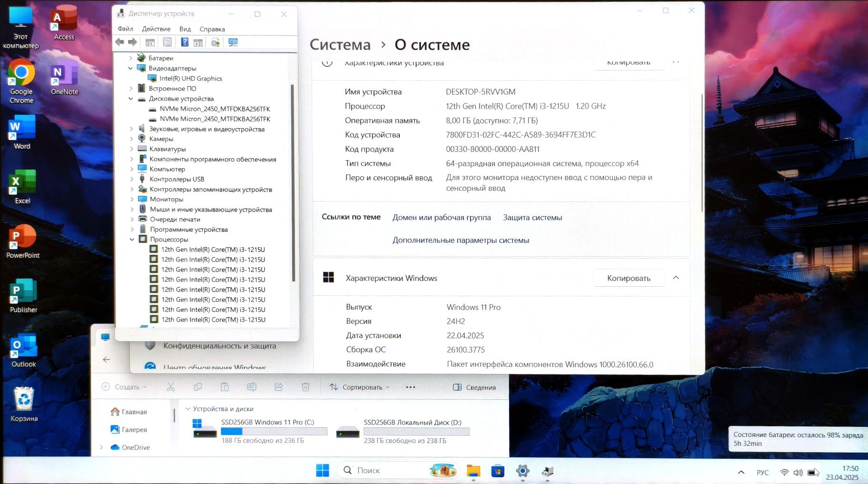Select the Google Chrome desktop shortcut

tap(21, 81)
